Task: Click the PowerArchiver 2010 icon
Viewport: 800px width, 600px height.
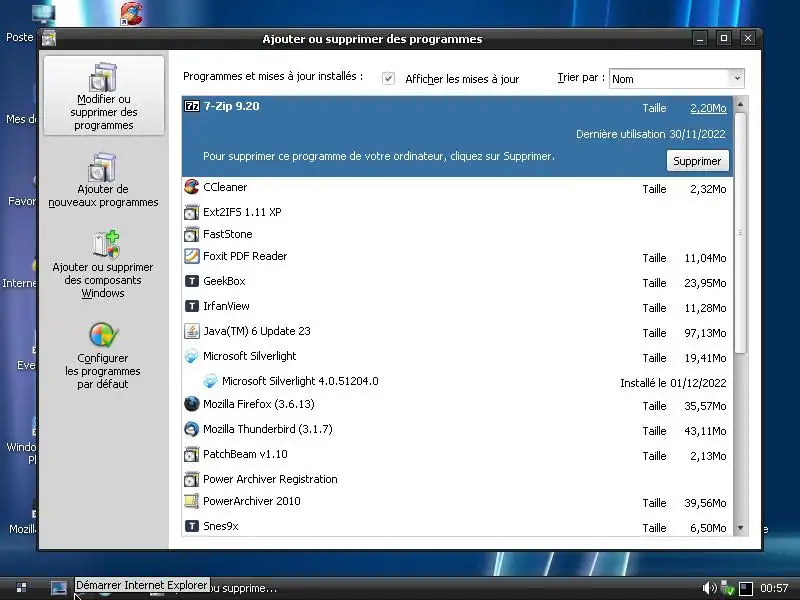Action: point(192,501)
